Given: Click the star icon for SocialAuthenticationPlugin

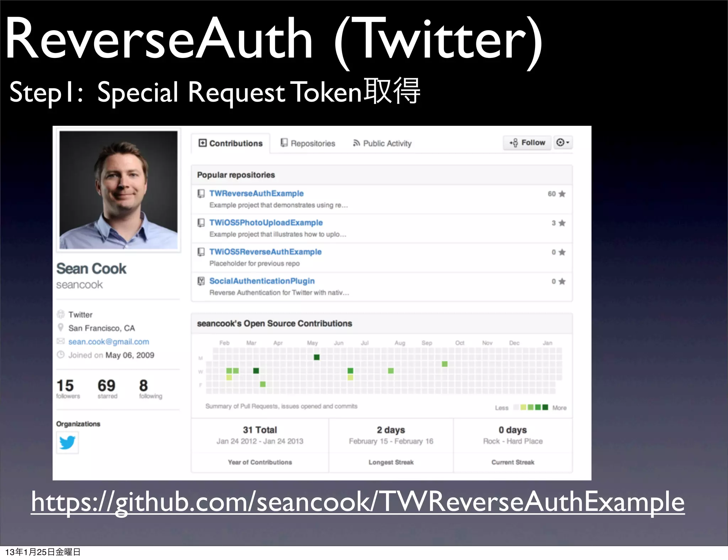Looking at the screenshot, I should (562, 281).
